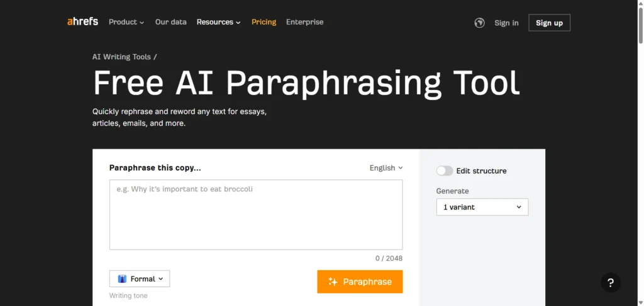Viewport: 644px width, 306px height.
Task: Follow the AI Writing Tools breadcrumb
Action: 121,57
